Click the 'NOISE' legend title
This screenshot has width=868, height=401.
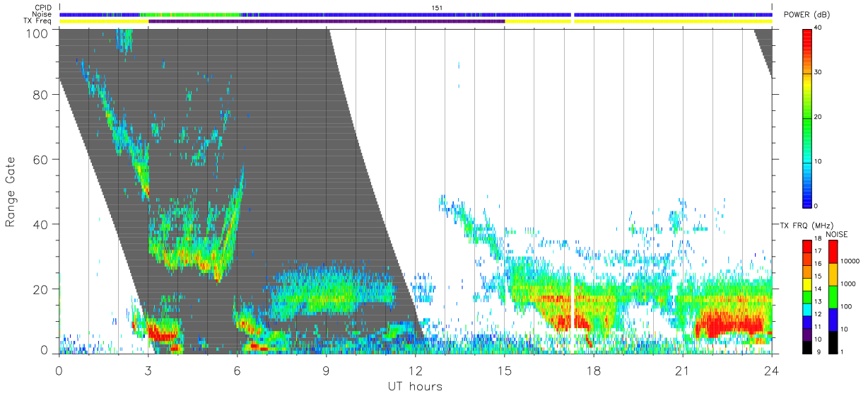point(837,234)
